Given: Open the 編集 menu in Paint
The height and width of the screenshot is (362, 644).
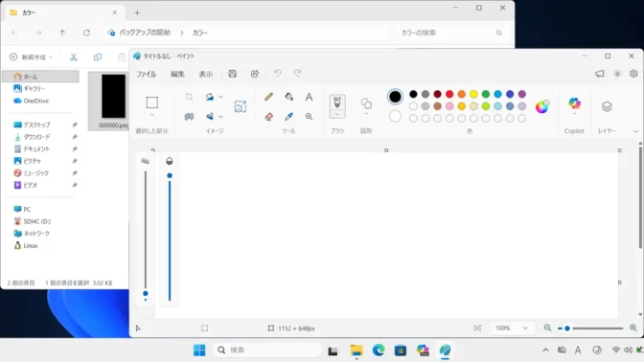Looking at the screenshot, I should [x=177, y=74].
